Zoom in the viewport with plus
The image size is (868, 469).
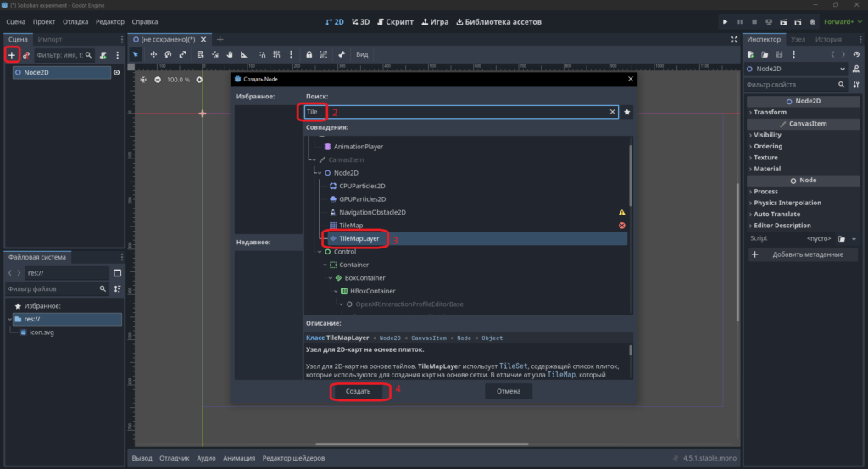click(x=199, y=80)
